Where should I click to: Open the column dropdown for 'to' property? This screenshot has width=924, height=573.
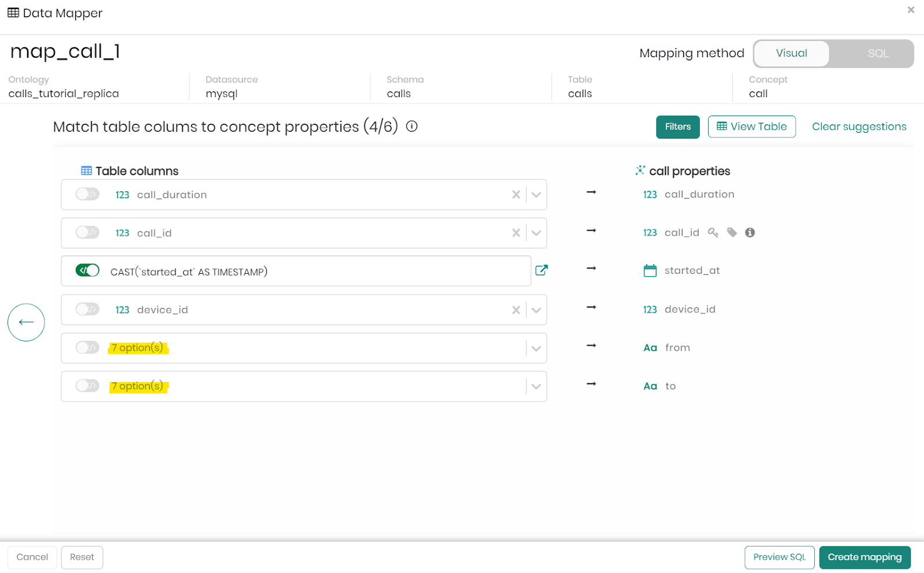536,386
